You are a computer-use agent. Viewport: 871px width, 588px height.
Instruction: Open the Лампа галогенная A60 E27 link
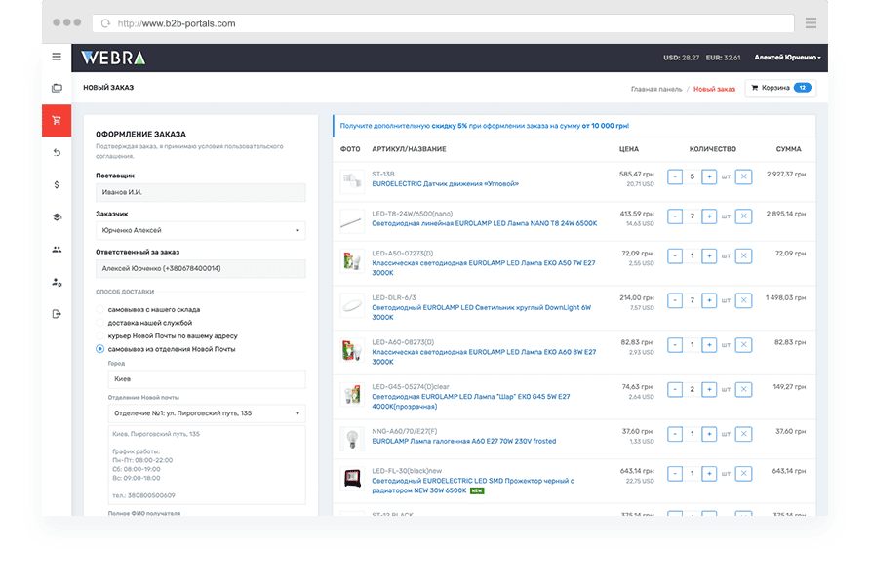pos(464,441)
